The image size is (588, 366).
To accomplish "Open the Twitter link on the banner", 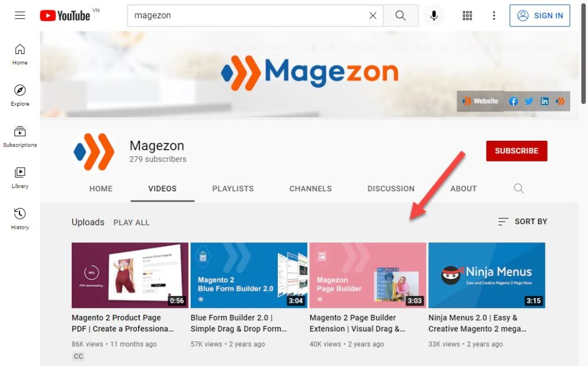I will coord(529,101).
